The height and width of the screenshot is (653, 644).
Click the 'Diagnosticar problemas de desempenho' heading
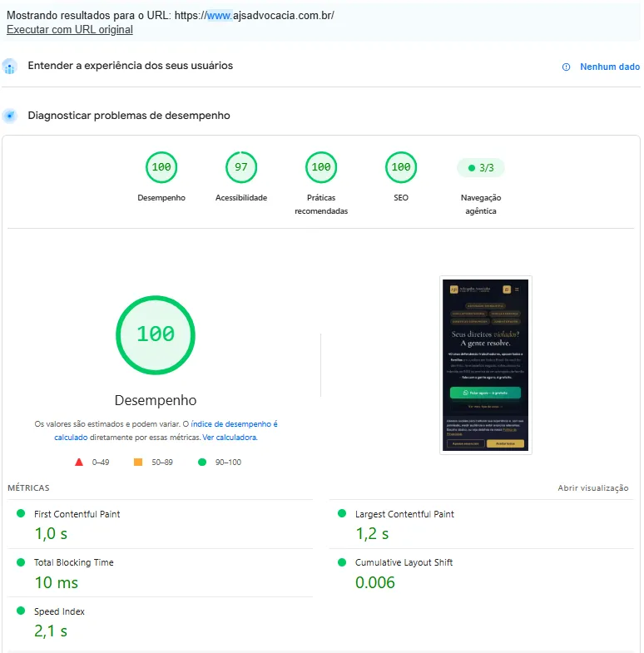pos(129,116)
